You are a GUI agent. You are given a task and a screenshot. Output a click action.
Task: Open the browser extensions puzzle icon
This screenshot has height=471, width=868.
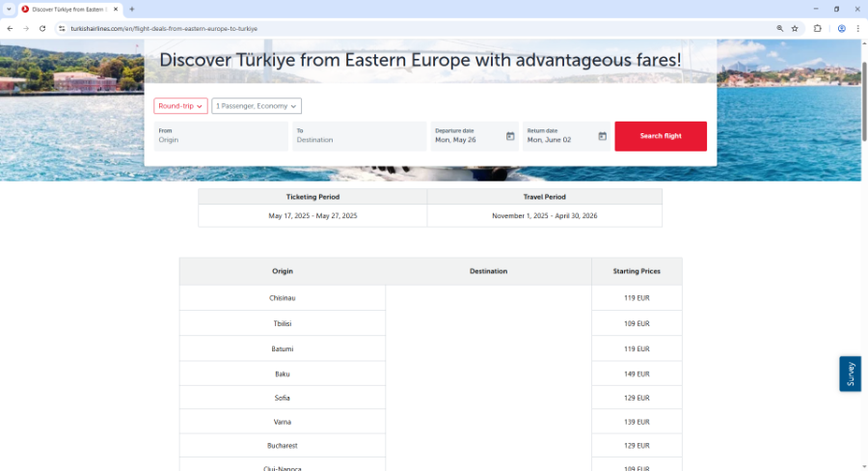[818, 28]
